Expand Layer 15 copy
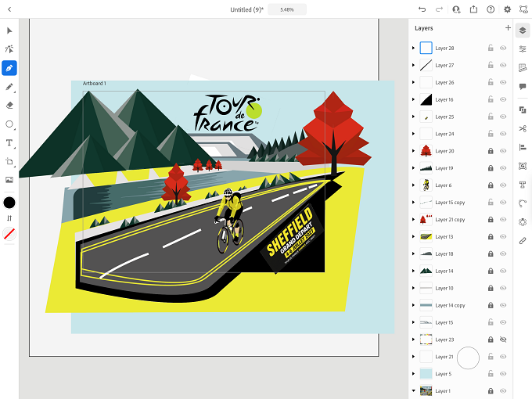 413,202
